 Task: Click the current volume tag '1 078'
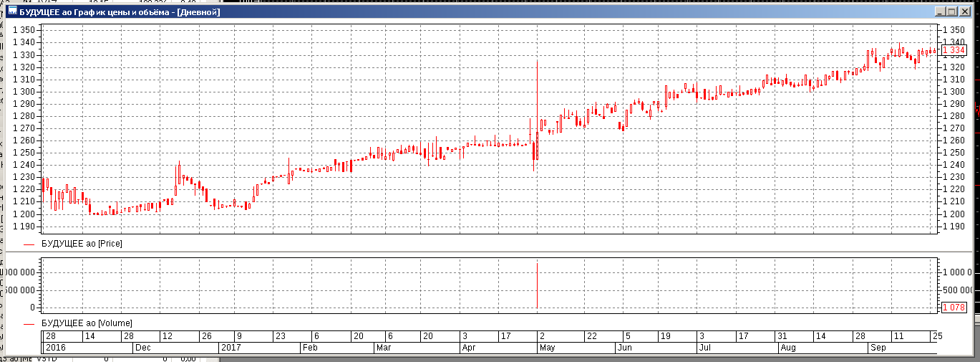coord(954,307)
